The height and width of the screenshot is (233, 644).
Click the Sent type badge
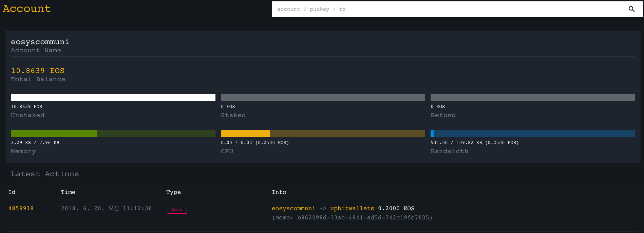pos(177,209)
